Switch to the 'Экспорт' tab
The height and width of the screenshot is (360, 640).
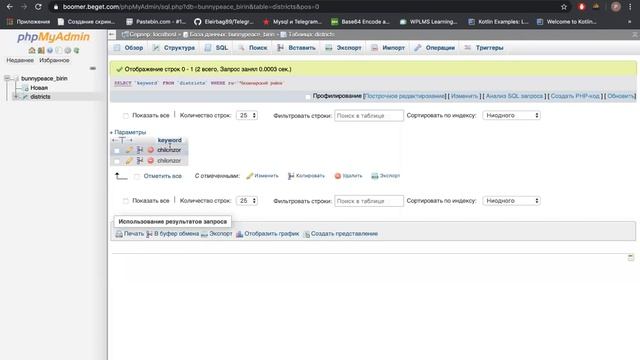343,48
